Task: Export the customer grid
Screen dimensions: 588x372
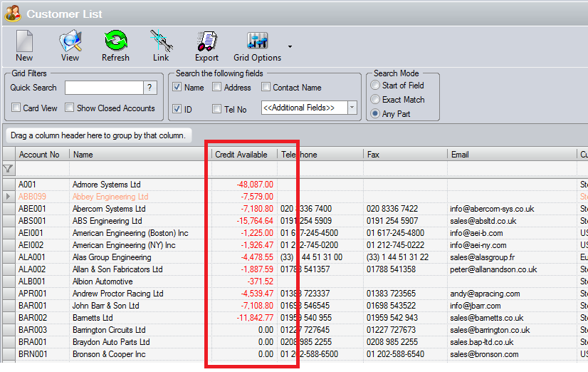Action: point(206,46)
